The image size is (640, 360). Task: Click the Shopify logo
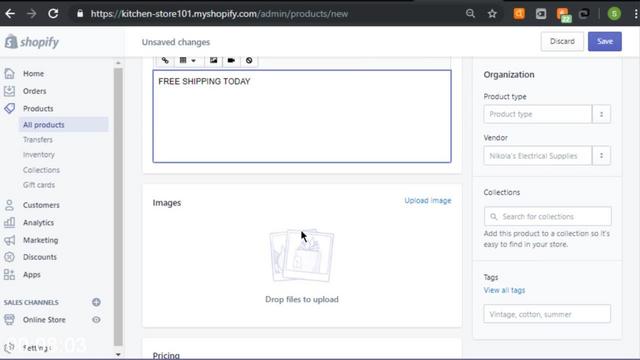(32, 42)
